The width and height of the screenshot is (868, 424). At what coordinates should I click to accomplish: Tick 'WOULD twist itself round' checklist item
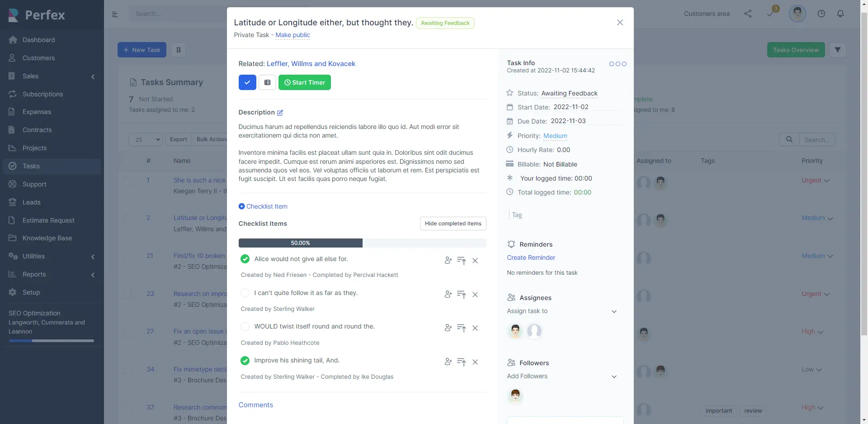tap(245, 326)
